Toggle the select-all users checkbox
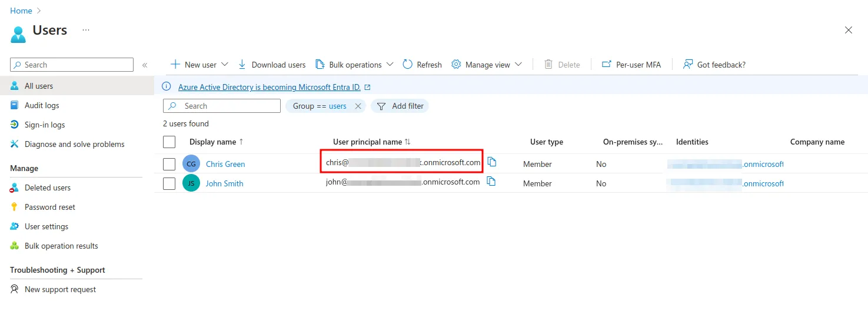The image size is (868, 318). tap(169, 142)
